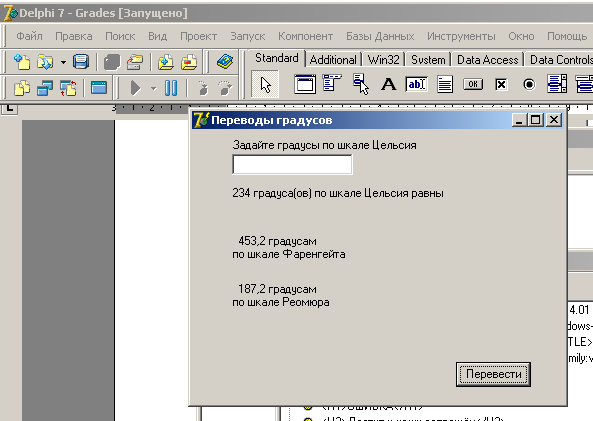
Task: Click the Save All toolbar icon
Action: [112, 62]
